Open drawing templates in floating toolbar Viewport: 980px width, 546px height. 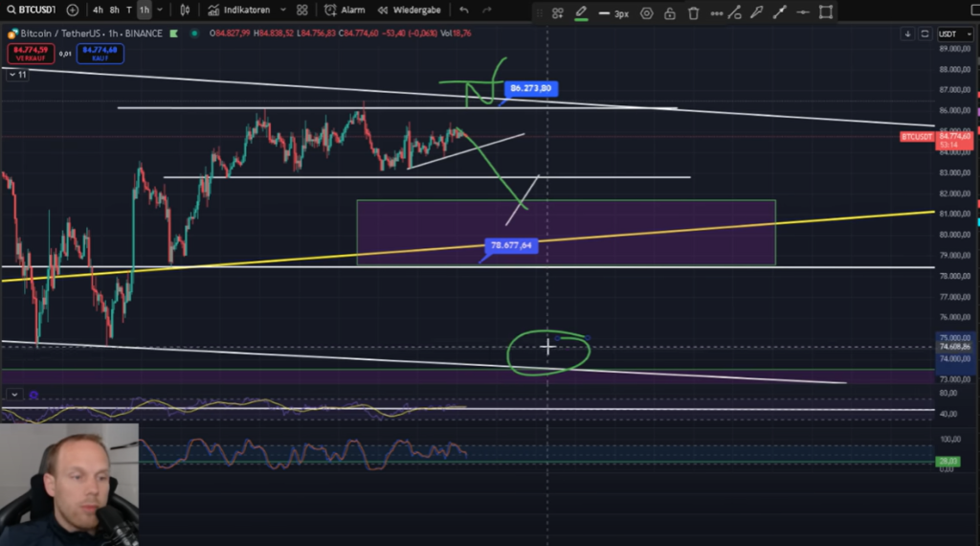(558, 12)
